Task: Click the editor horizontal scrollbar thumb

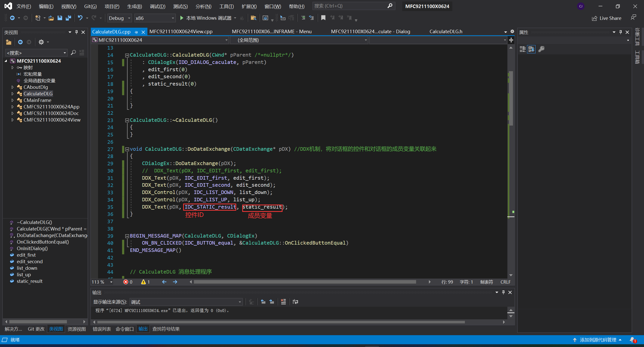Action: click(x=304, y=282)
